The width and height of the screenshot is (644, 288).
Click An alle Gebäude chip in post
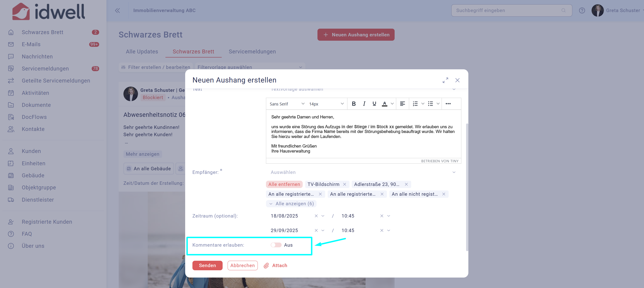click(148, 168)
